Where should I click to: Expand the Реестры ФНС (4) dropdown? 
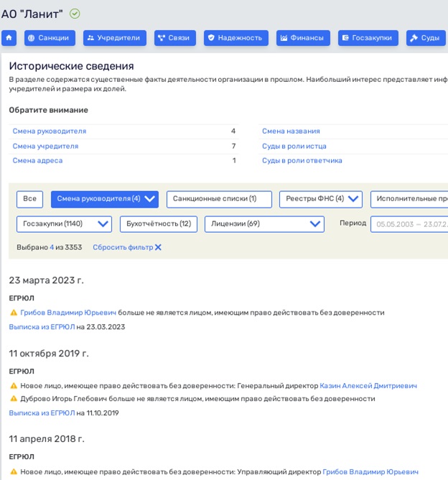coord(353,199)
